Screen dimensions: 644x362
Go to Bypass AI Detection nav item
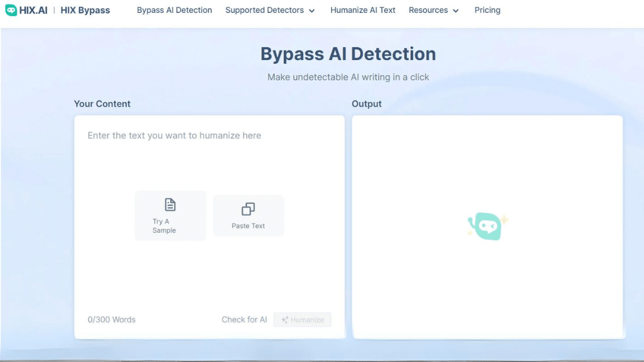(x=174, y=10)
